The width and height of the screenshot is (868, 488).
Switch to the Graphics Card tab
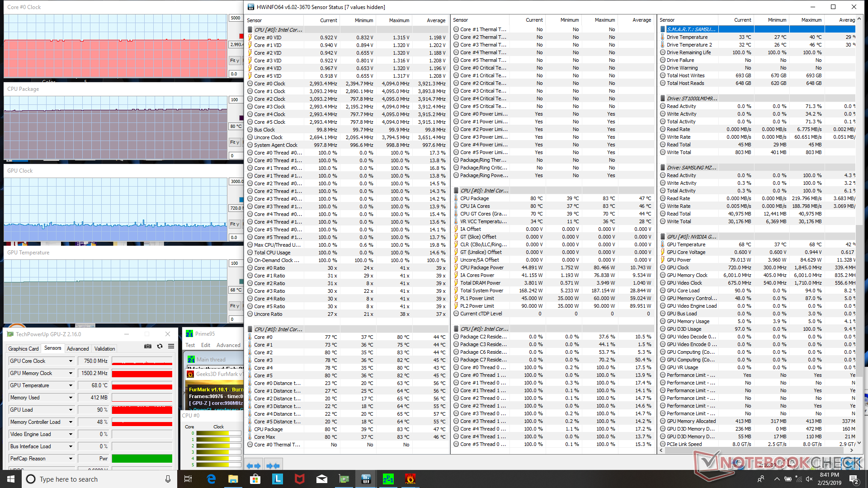pyautogui.click(x=23, y=349)
